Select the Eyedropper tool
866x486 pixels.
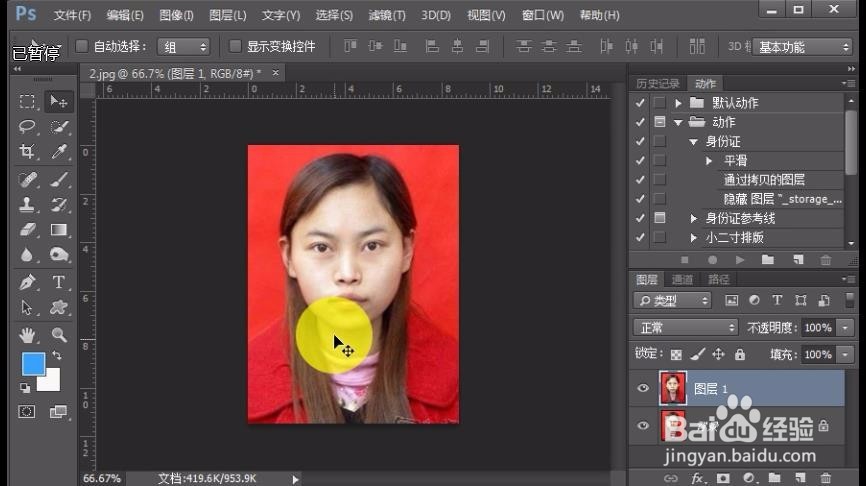(x=59, y=151)
